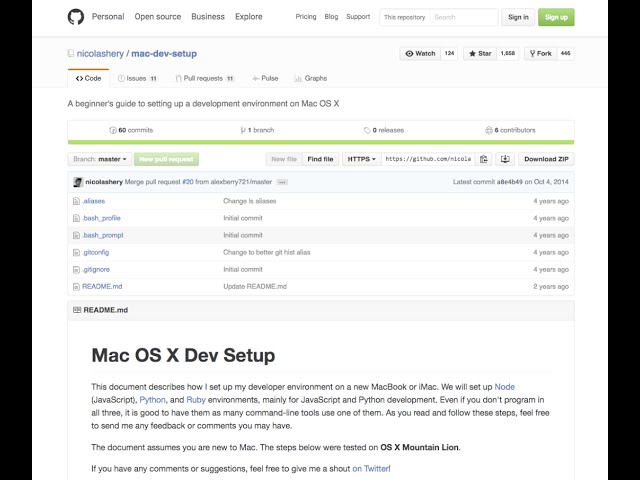Open latest commit a8e4b49

click(x=509, y=182)
